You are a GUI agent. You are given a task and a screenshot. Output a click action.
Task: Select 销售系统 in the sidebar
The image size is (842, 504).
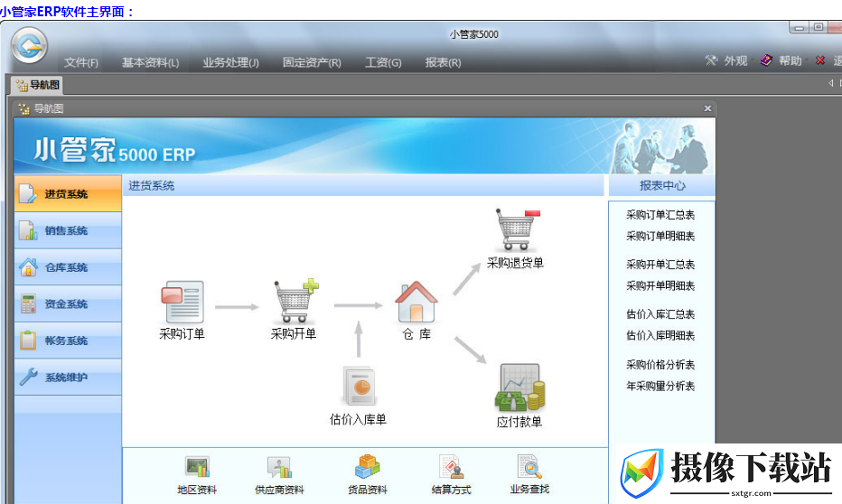coord(68,231)
